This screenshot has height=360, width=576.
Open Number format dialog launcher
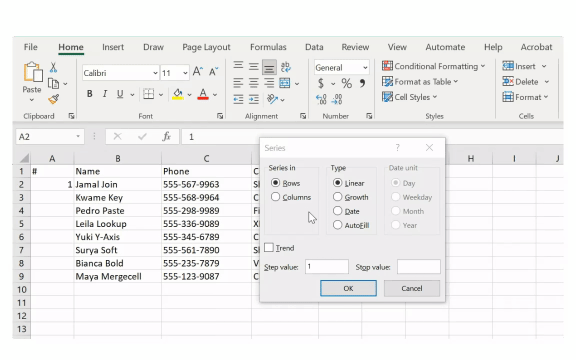(369, 116)
